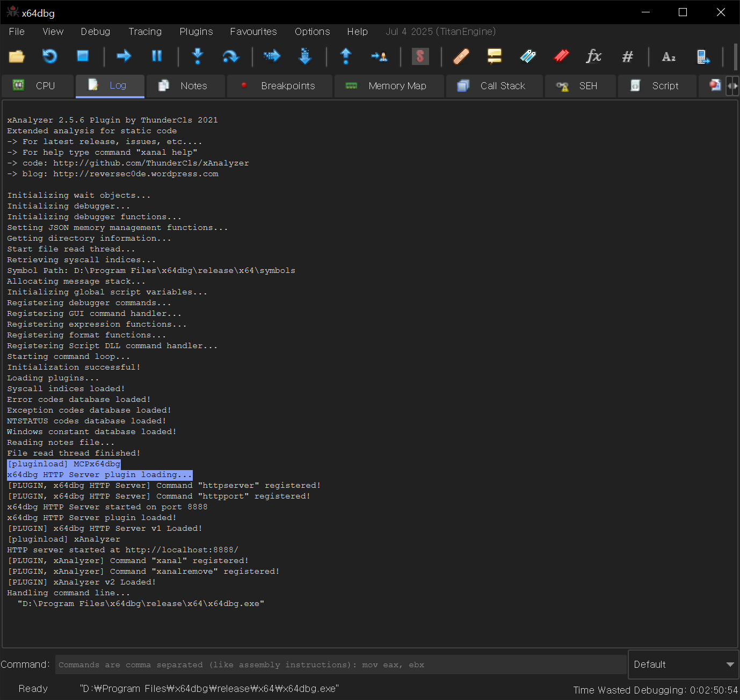Image resolution: width=740 pixels, height=700 pixels.
Task: Click the Trace Into icon
Action: tap(272, 56)
